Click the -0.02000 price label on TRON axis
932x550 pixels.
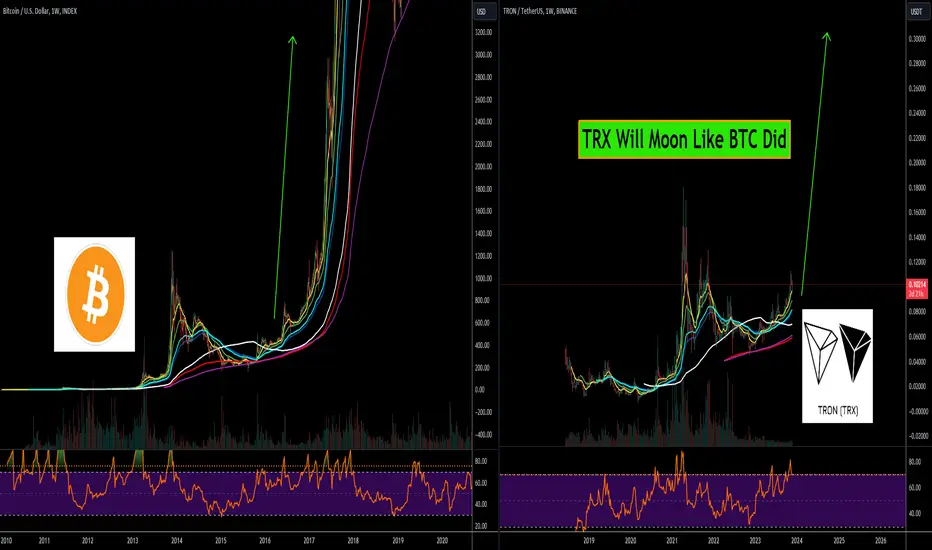point(918,436)
